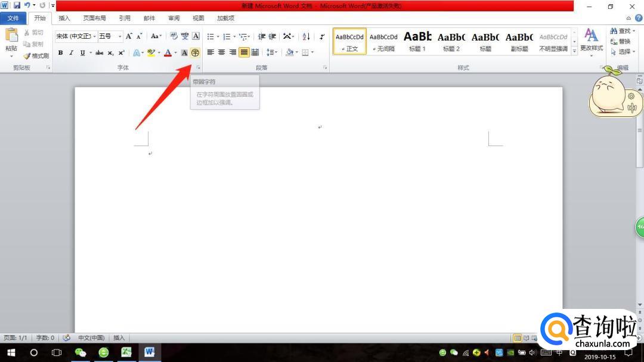Click the Find button
Image resolution: width=644 pixels, height=362 pixels.
click(x=622, y=31)
